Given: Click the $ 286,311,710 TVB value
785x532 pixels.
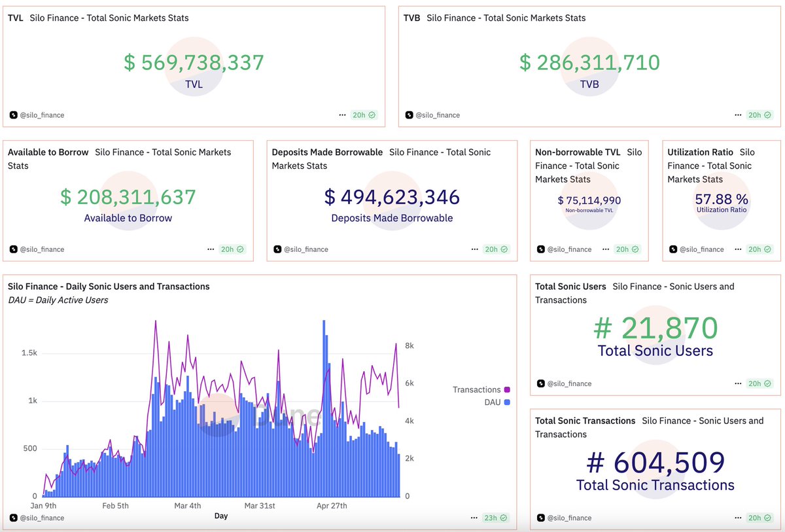Looking at the screenshot, I should [x=589, y=62].
